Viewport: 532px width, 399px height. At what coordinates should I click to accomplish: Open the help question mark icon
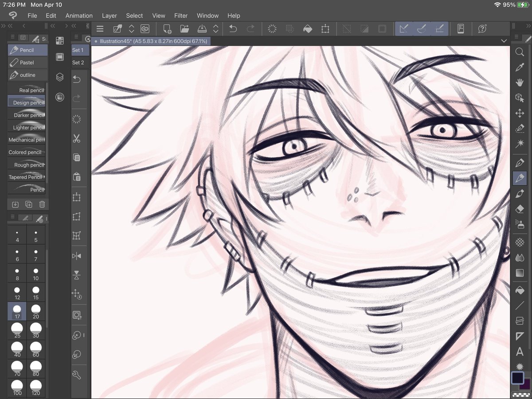point(482,29)
